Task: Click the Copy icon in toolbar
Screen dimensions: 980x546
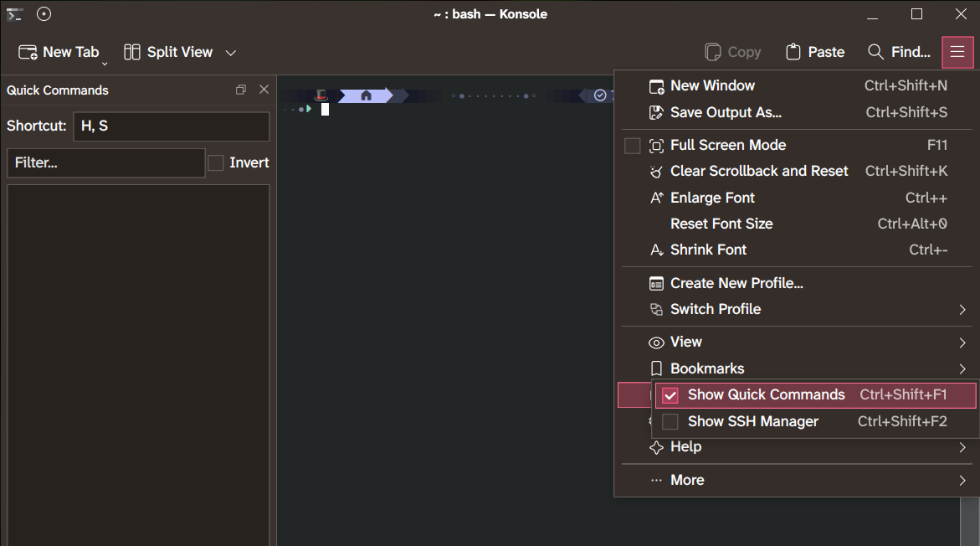Action: pos(712,52)
